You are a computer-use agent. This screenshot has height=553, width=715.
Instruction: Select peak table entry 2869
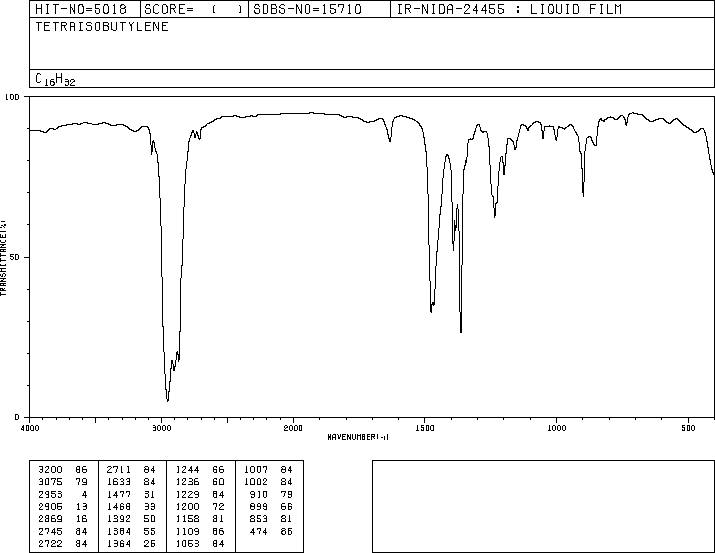(x=50, y=519)
